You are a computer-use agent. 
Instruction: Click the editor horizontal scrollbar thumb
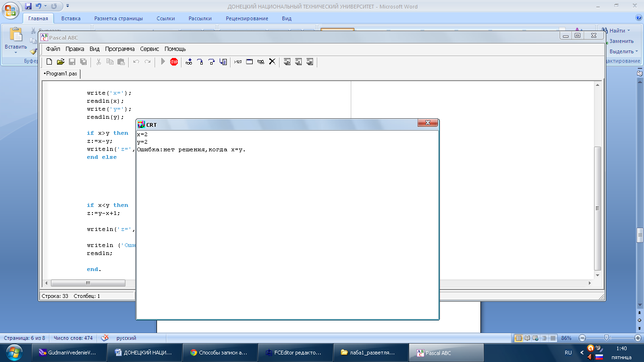pyautogui.click(x=88, y=283)
